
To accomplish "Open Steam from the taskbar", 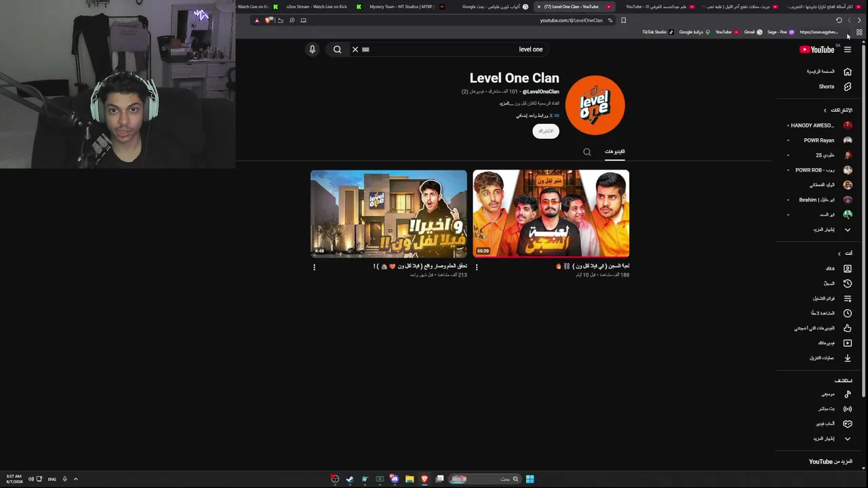I will 349,479.
